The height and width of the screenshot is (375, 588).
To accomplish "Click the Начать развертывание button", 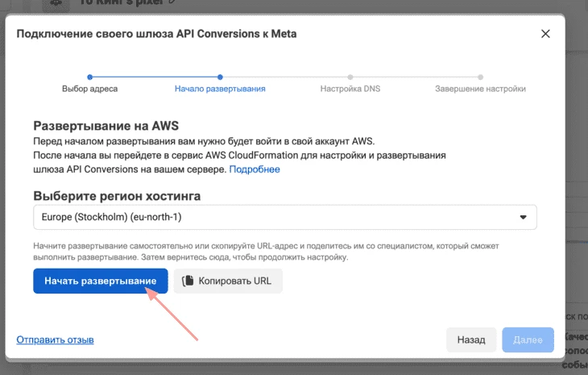I will point(101,281).
